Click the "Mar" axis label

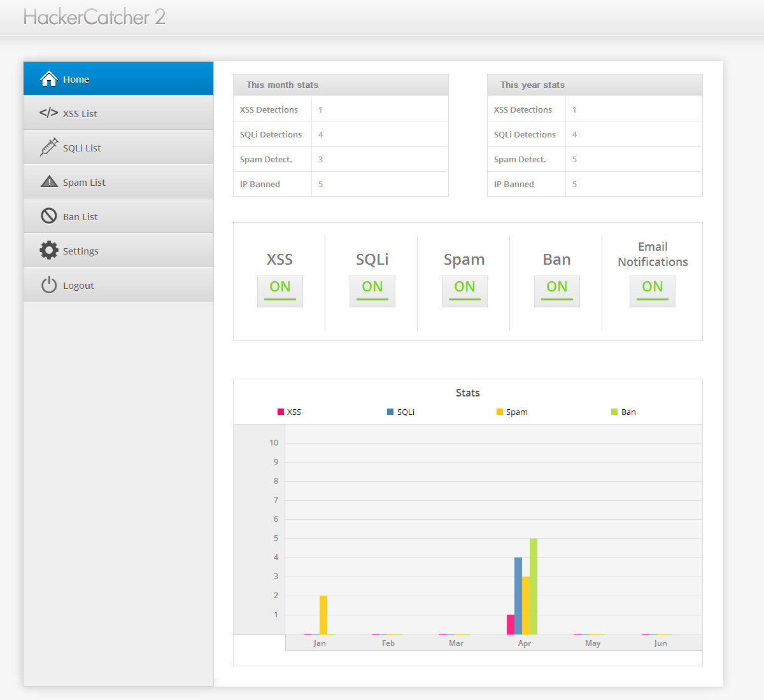(456, 643)
